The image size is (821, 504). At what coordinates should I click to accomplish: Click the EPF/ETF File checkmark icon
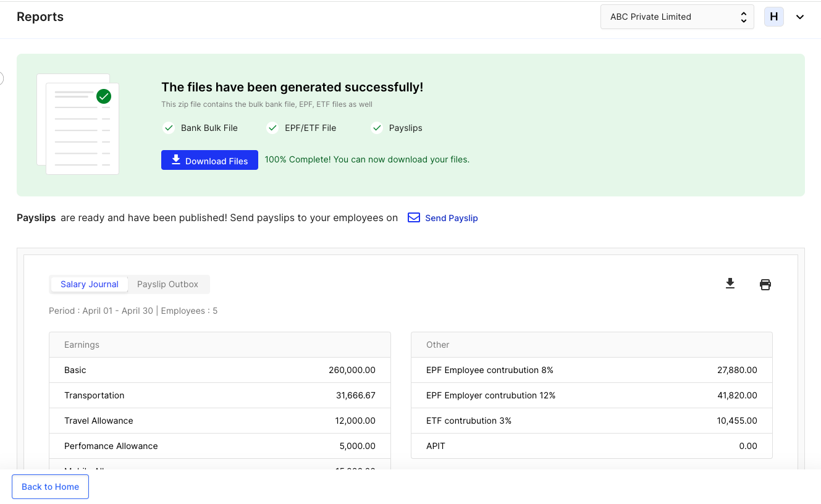point(272,128)
